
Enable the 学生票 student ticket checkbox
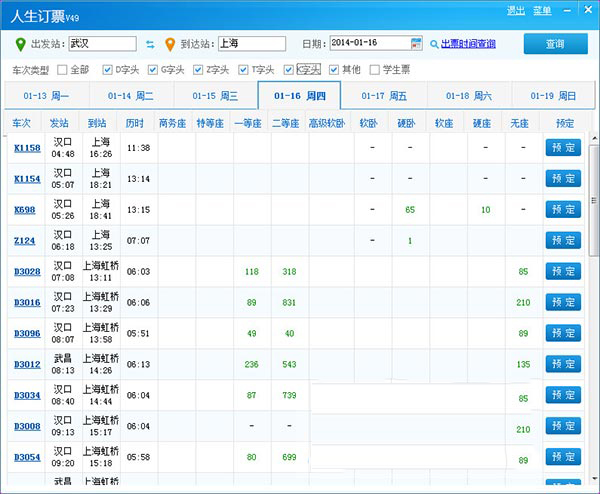[375, 70]
